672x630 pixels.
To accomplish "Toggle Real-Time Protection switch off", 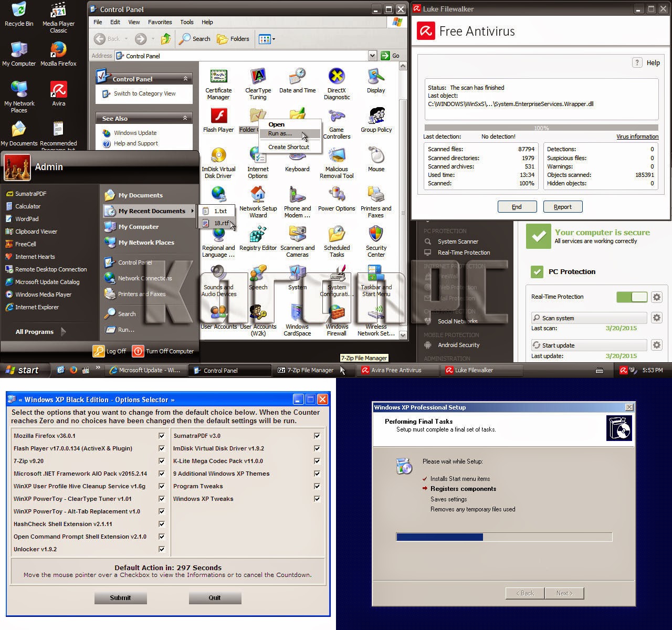I will click(x=632, y=297).
